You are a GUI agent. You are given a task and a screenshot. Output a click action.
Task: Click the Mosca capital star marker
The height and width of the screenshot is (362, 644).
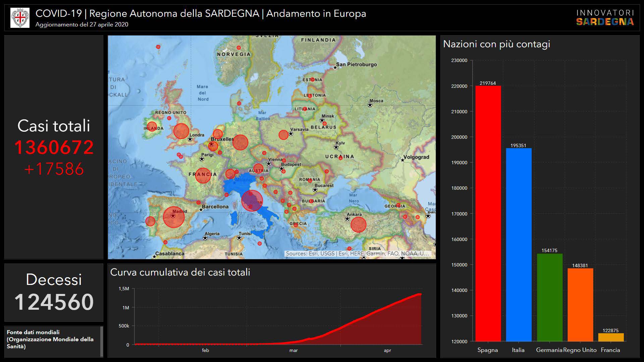(370, 105)
